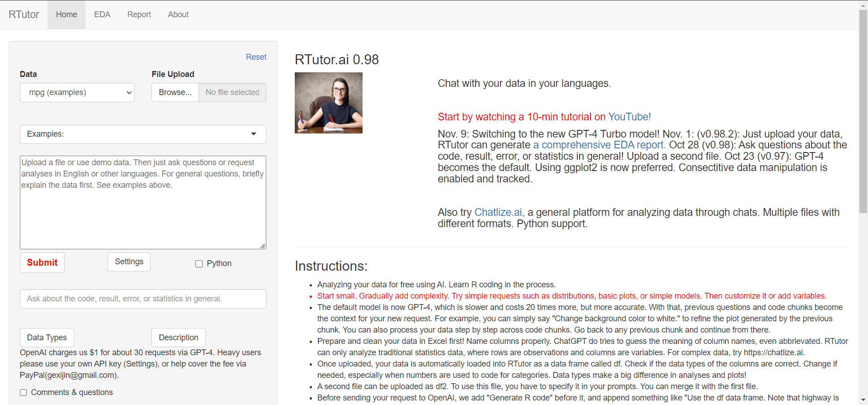The image size is (868, 405).
Task: Click the File Upload label
Action: pyautogui.click(x=173, y=74)
